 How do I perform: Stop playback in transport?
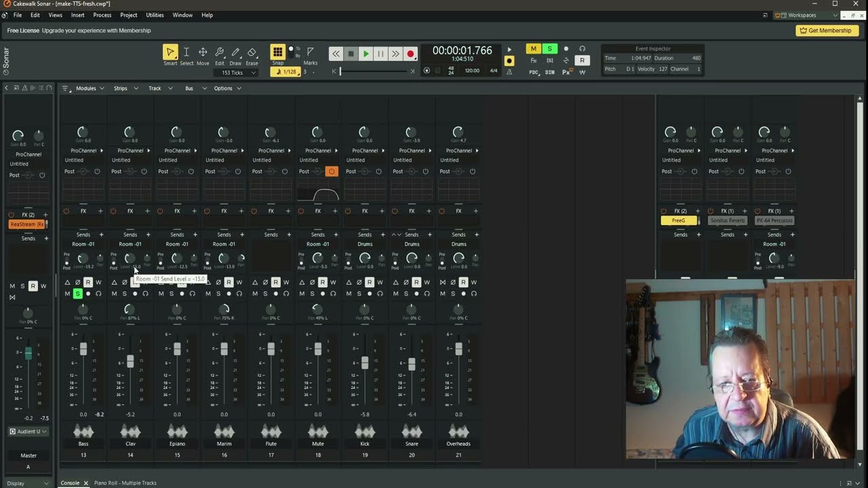(x=351, y=54)
